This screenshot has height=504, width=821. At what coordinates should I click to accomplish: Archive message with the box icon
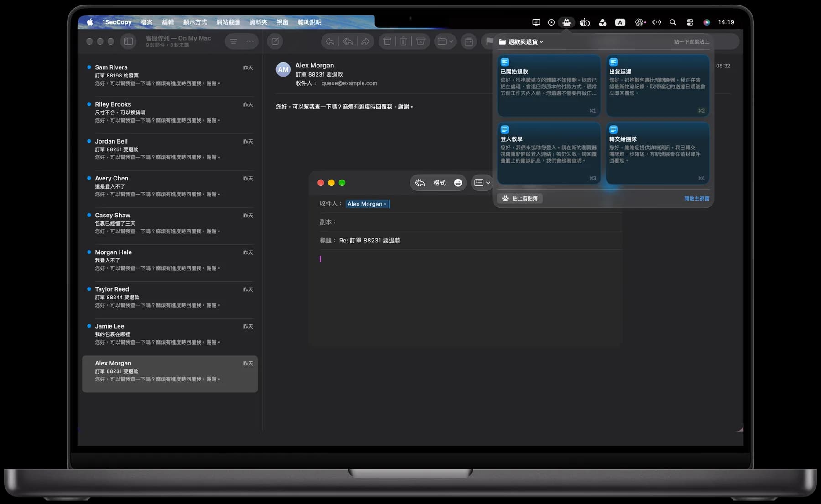(x=387, y=41)
